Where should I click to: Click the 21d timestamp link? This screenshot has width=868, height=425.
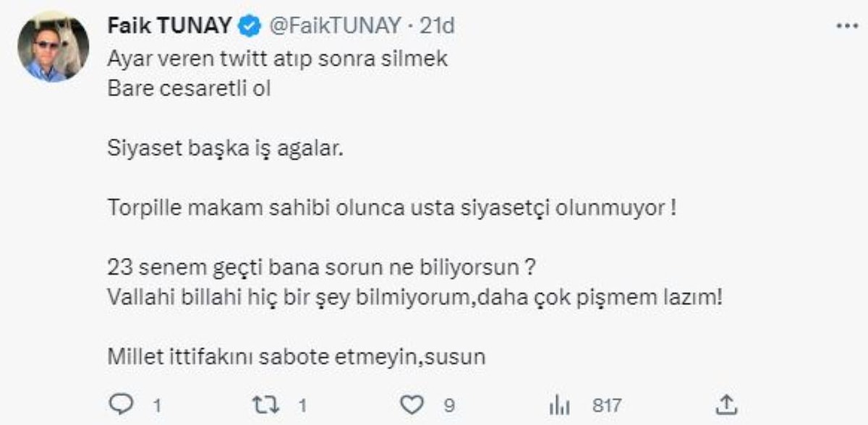(x=438, y=26)
